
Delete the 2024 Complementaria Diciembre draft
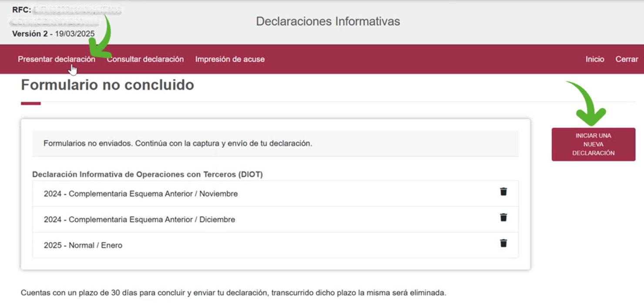[x=503, y=217]
